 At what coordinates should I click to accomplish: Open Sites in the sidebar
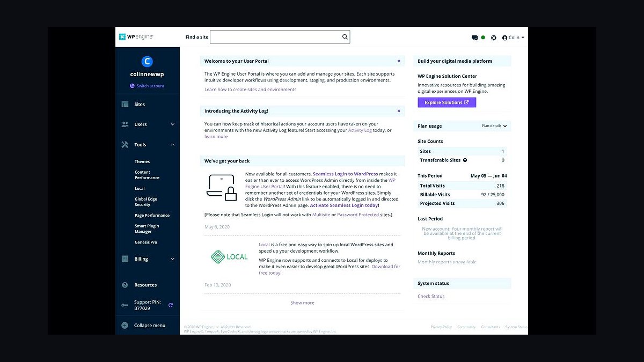click(140, 105)
